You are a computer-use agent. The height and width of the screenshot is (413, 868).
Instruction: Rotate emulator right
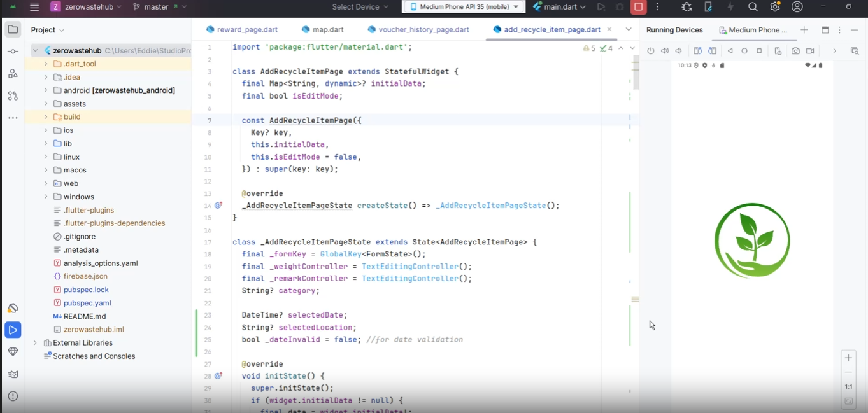712,51
